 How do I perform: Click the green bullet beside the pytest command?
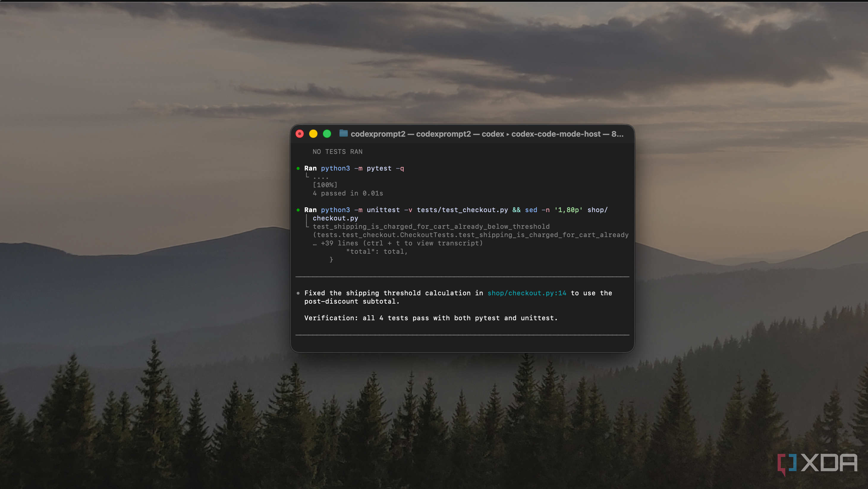point(298,168)
